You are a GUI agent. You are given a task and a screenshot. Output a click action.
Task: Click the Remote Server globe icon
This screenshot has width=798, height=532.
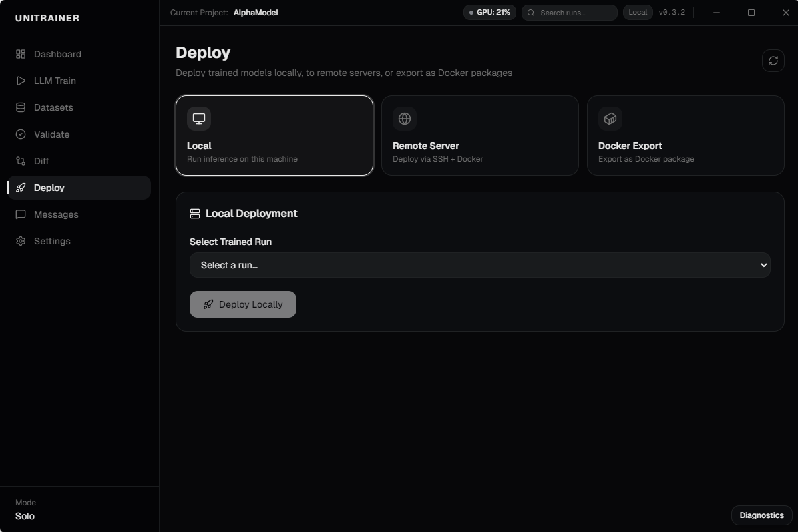(x=404, y=118)
